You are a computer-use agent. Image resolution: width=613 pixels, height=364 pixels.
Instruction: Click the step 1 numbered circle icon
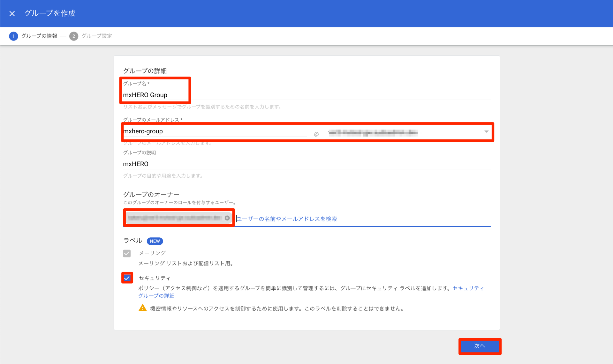click(13, 36)
